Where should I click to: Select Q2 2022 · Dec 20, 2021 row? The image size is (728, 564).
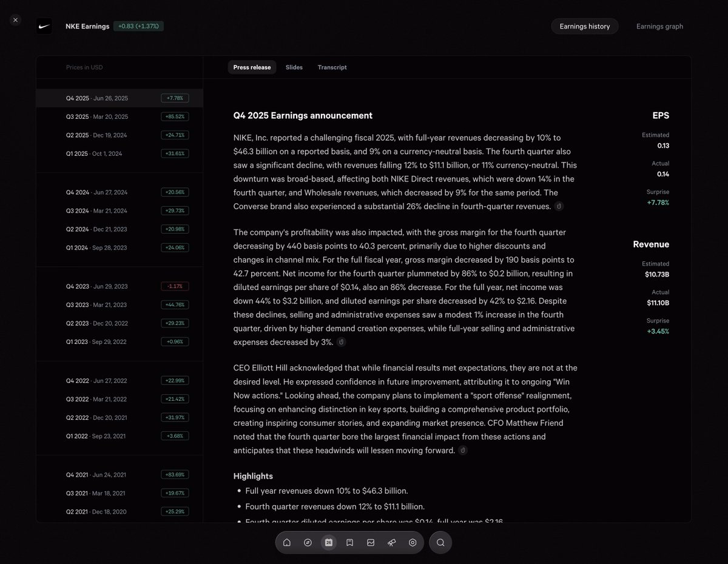[120, 417]
